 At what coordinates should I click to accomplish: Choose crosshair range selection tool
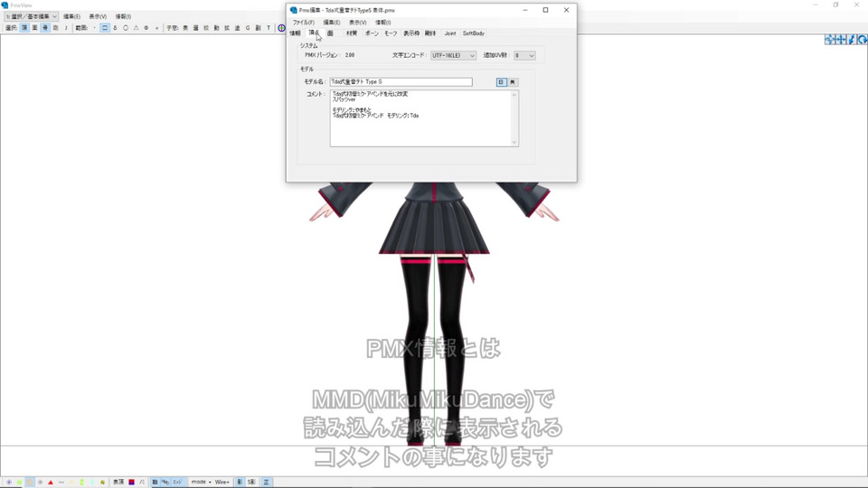[x=146, y=28]
